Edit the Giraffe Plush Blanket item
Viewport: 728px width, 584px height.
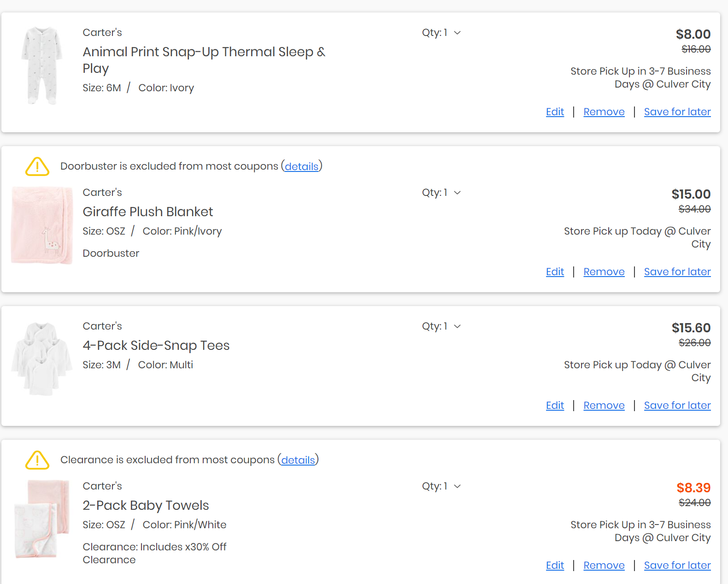pyautogui.click(x=555, y=272)
